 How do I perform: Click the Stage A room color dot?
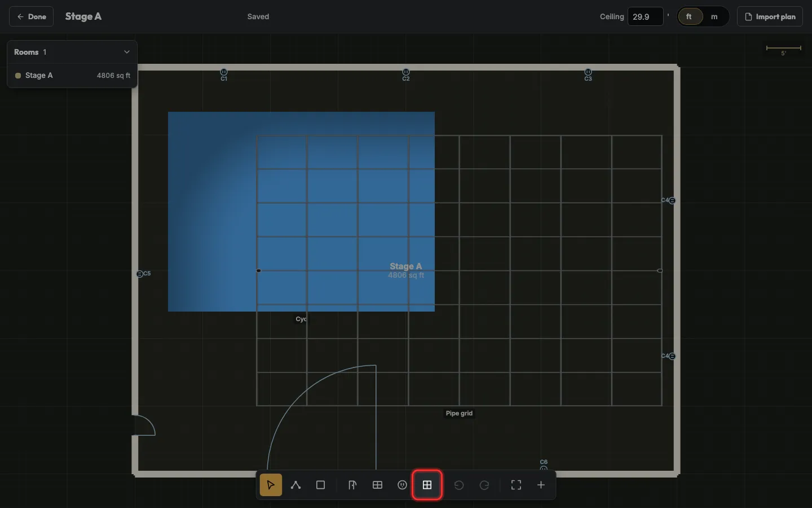pos(18,76)
